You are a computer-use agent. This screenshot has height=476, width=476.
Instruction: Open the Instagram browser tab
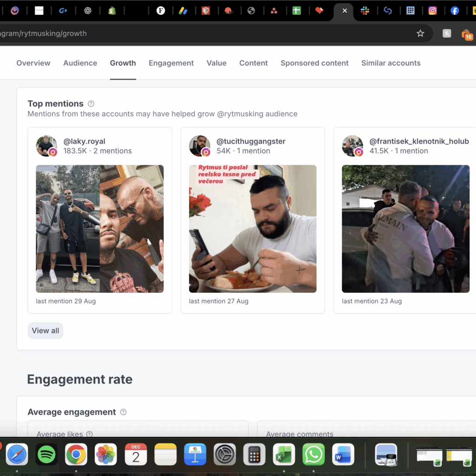(x=432, y=11)
